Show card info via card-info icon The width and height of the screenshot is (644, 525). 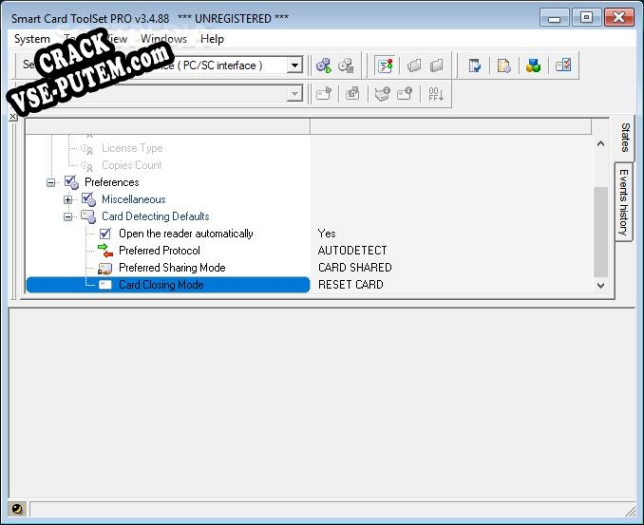(405, 94)
